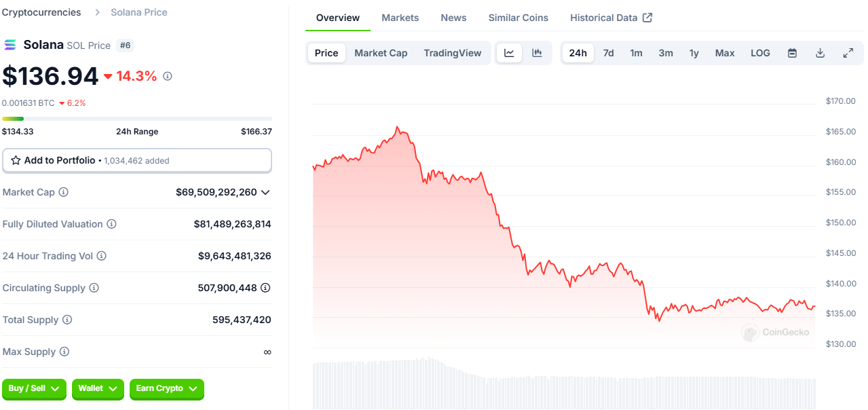Switch chart to Market Cap mode
The height and width of the screenshot is (410, 868).
click(x=381, y=53)
